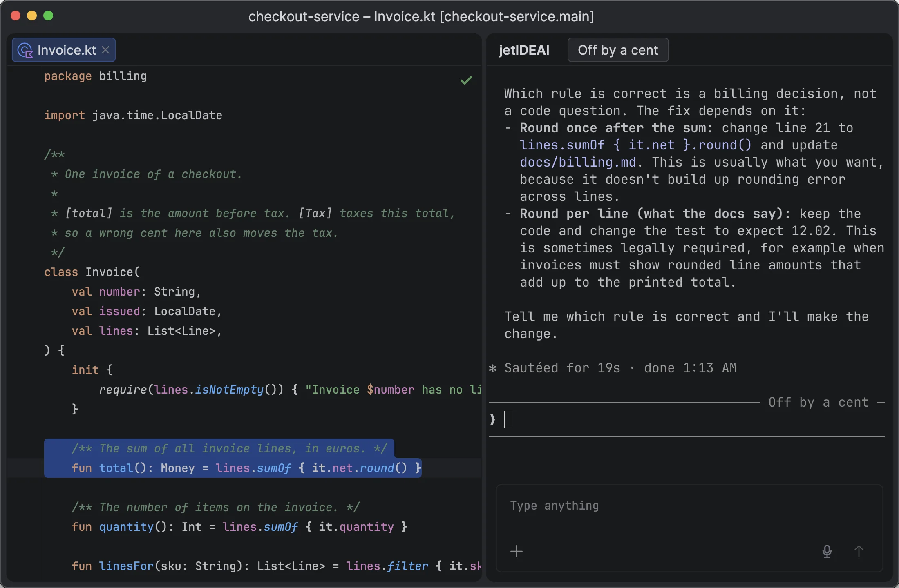Click the val lines: List<Line> line
This screenshot has height=588, width=899.
(x=147, y=331)
